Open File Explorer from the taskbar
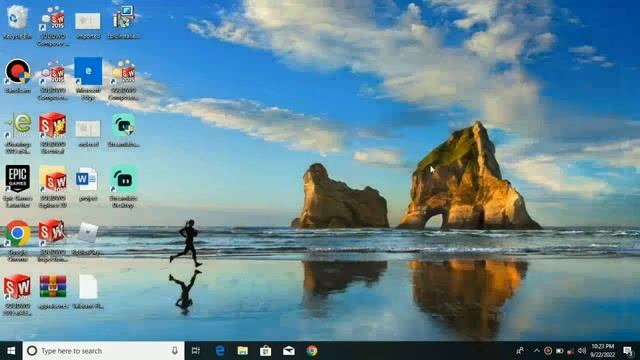This screenshot has height=360, width=640. (242, 351)
